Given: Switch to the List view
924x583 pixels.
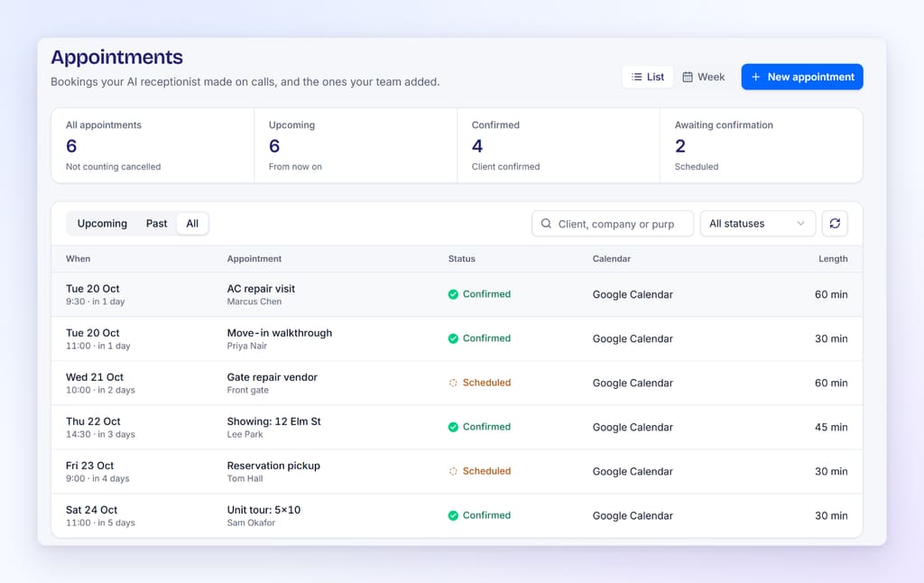Looking at the screenshot, I should coord(648,77).
